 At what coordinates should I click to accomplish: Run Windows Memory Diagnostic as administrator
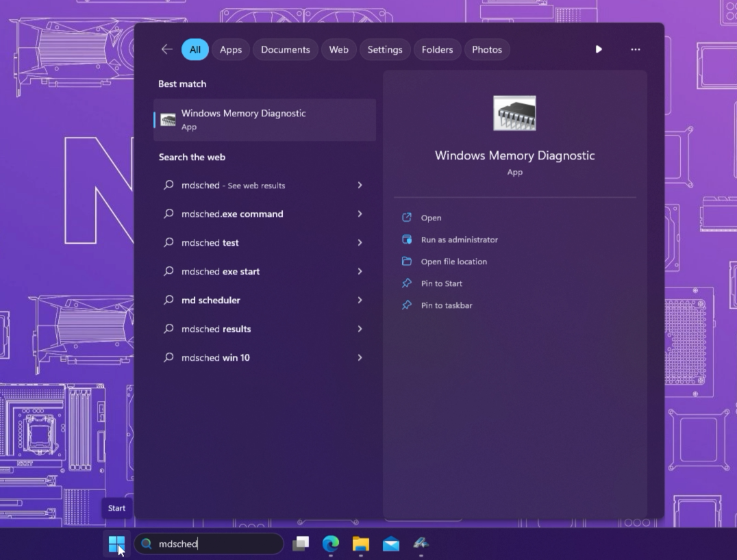click(459, 240)
